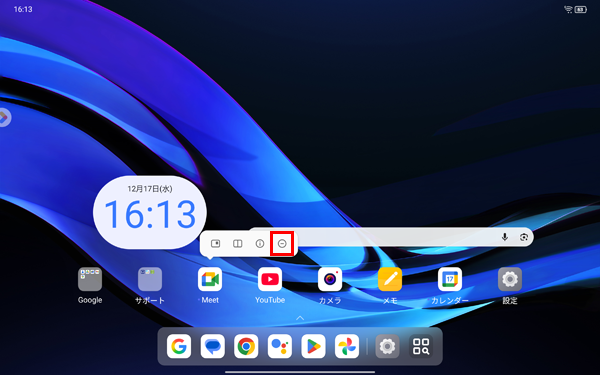This screenshot has height=375, width=600.
Task: Tap the date 12月17日(水) on widget
Action: 150,189
